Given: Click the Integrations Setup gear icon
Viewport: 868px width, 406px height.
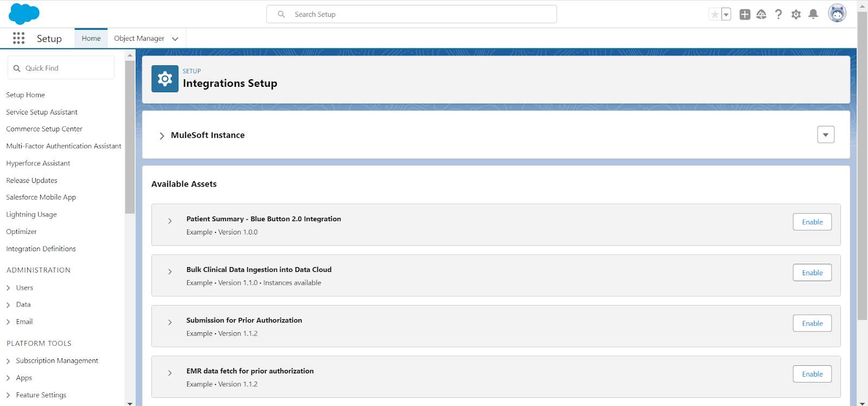Looking at the screenshot, I should pos(165,79).
